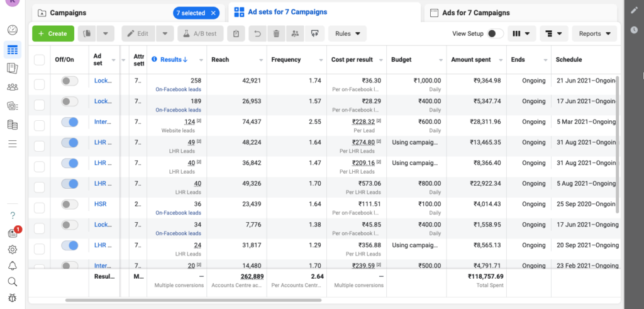Open the Billing coins icon in sidebar
The height and width of the screenshot is (309, 644).
[13, 125]
